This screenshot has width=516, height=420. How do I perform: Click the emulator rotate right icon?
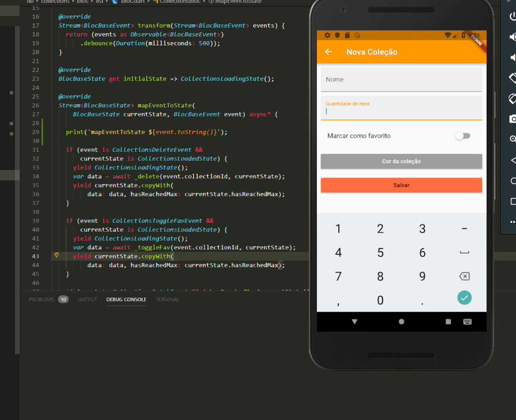pyautogui.click(x=513, y=98)
